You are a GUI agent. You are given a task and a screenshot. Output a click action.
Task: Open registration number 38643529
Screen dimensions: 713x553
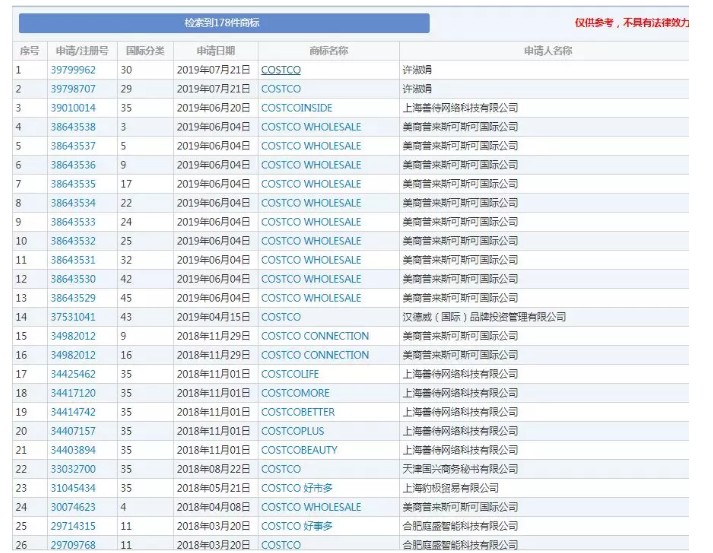tap(73, 298)
